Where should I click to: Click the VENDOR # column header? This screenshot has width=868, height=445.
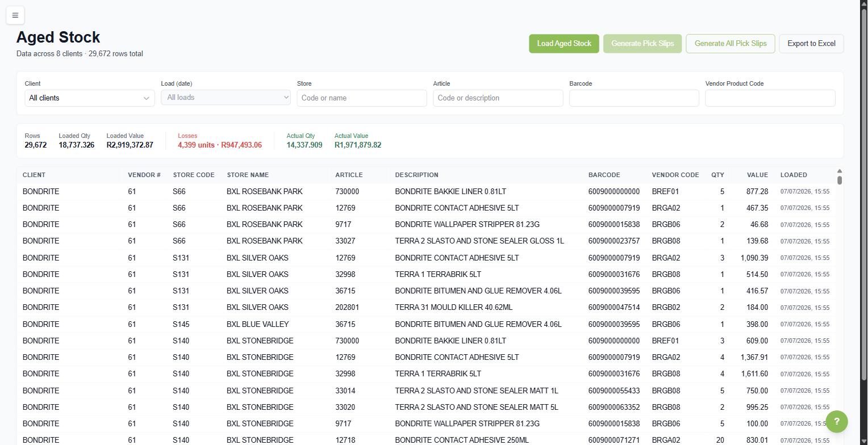point(144,175)
